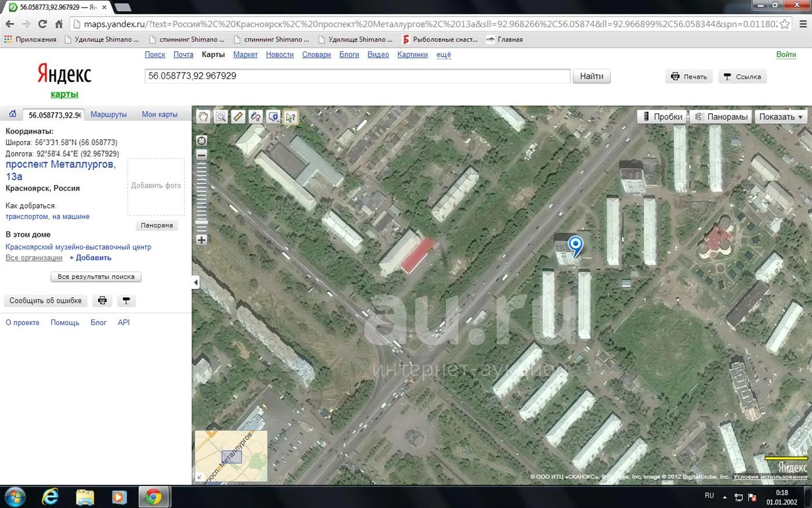812x508 pixels.
Task: Open the add placemark tool
Action: pos(273,117)
